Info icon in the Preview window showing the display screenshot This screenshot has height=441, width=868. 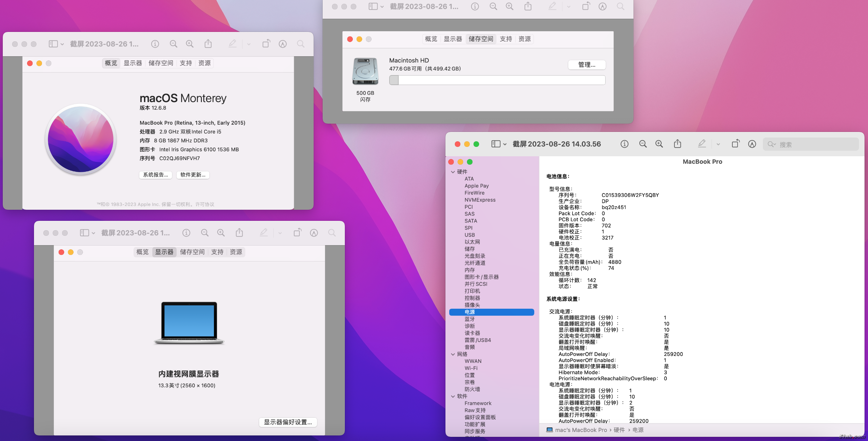click(x=186, y=233)
